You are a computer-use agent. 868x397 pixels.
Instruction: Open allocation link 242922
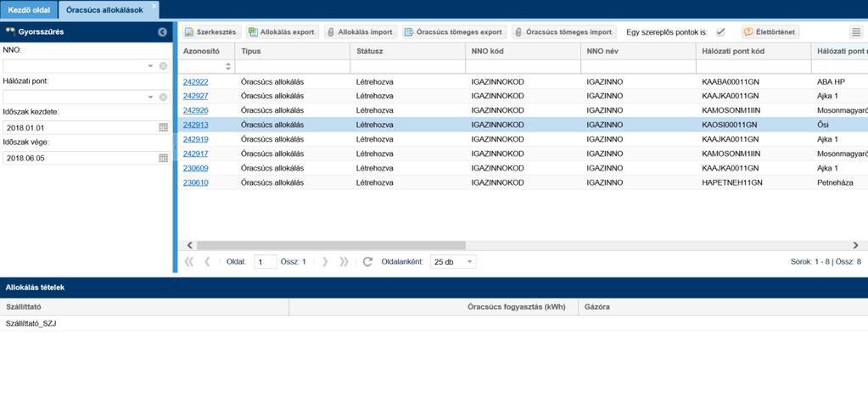[x=195, y=81]
